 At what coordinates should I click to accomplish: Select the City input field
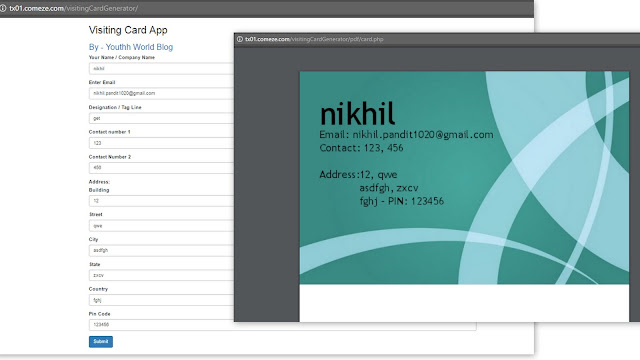tap(162, 251)
